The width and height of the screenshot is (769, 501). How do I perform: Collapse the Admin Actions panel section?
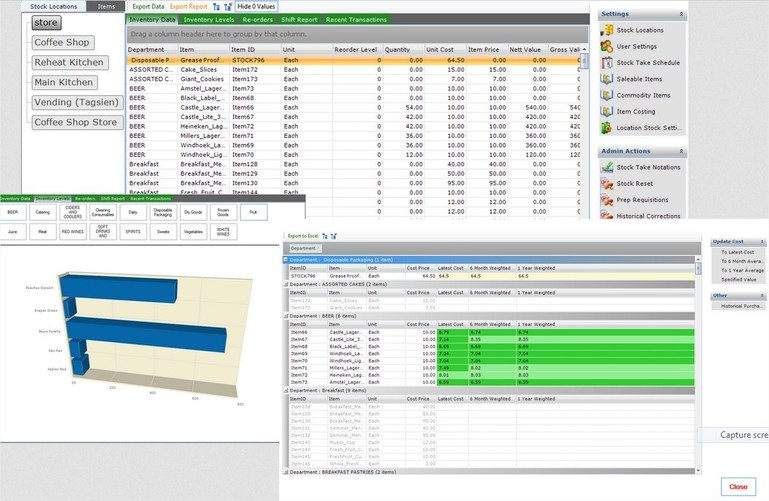681,151
